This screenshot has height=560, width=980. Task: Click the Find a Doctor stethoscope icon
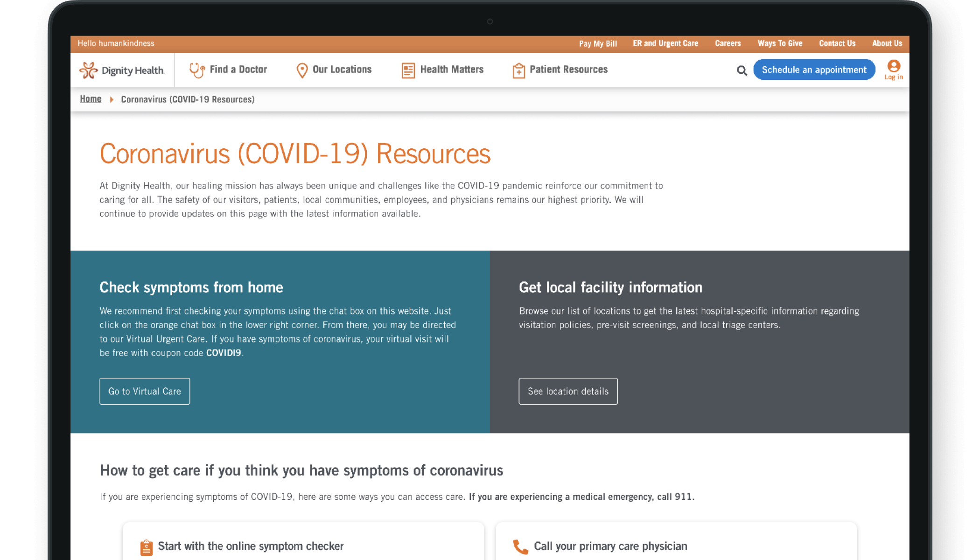pyautogui.click(x=197, y=70)
